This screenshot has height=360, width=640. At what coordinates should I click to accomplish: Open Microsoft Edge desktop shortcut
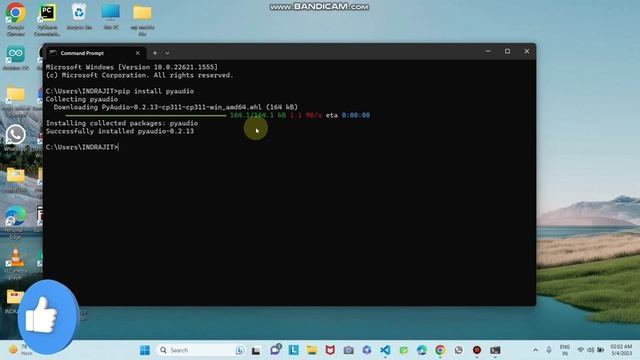[x=16, y=222]
